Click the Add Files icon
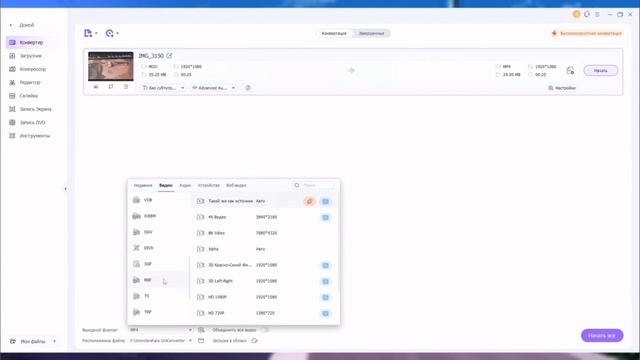 88,33
